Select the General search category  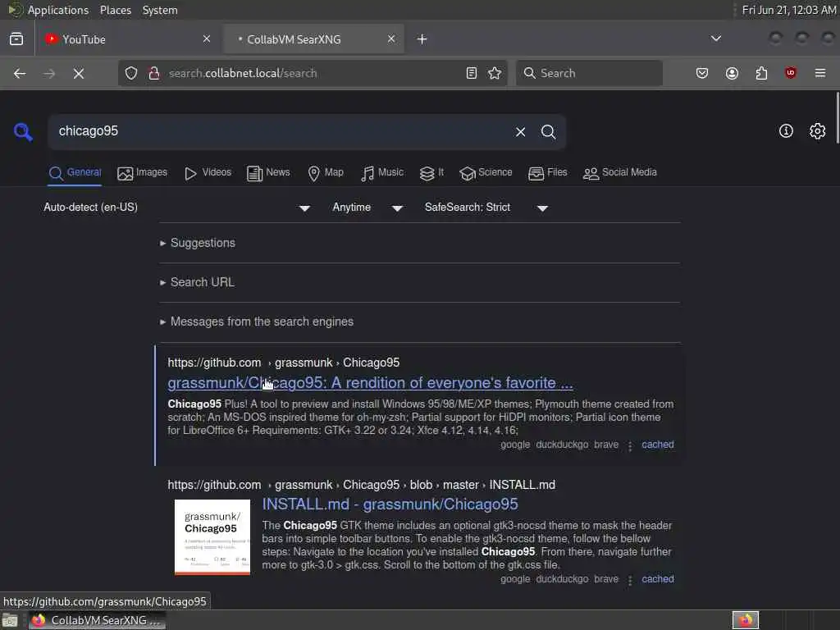(75, 172)
